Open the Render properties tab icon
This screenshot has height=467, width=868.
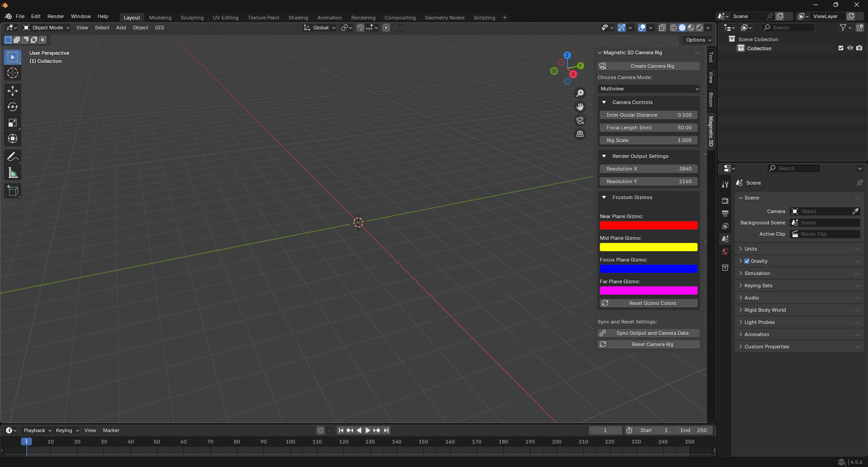pos(725,200)
